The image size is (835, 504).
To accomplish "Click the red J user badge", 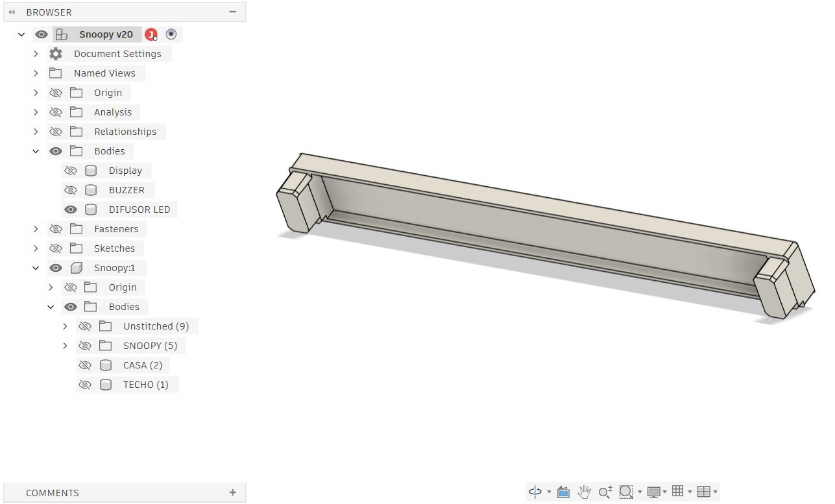I will click(151, 34).
